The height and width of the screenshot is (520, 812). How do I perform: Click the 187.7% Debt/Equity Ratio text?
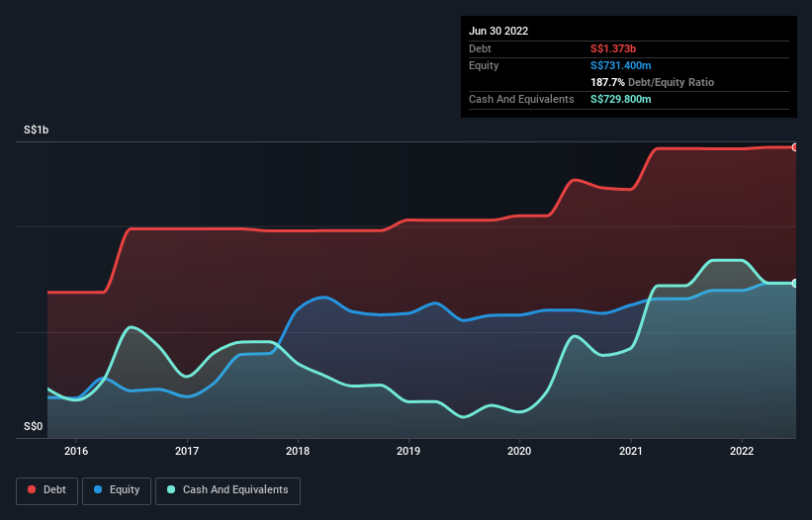(x=652, y=82)
